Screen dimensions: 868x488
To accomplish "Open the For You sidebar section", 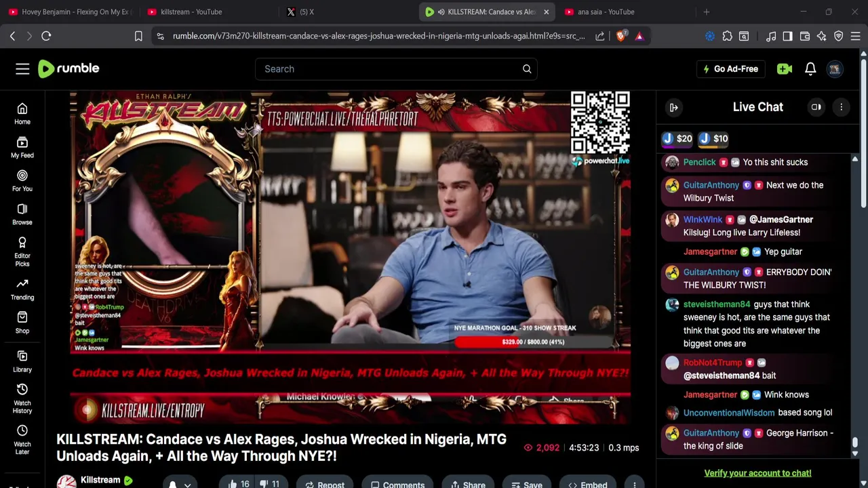I will tap(22, 180).
